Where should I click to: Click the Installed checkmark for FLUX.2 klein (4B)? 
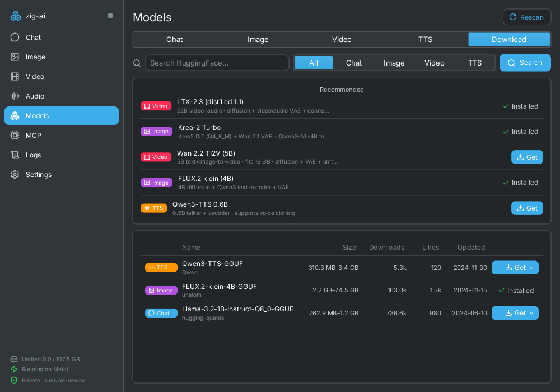[x=506, y=183]
